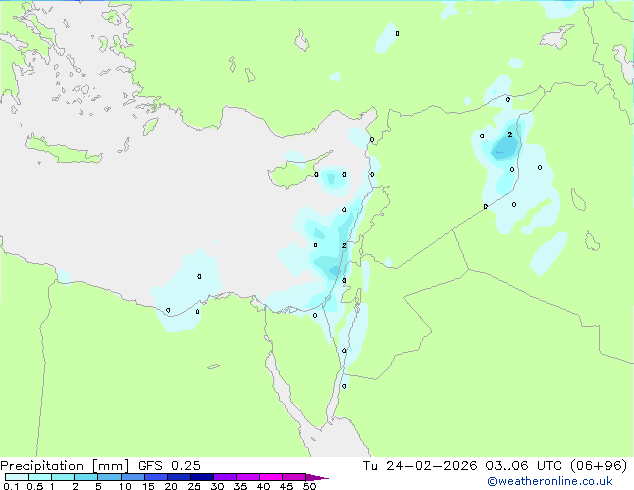Click the legend label '0.5'
This screenshot has height=490, width=634.
tap(34, 486)
